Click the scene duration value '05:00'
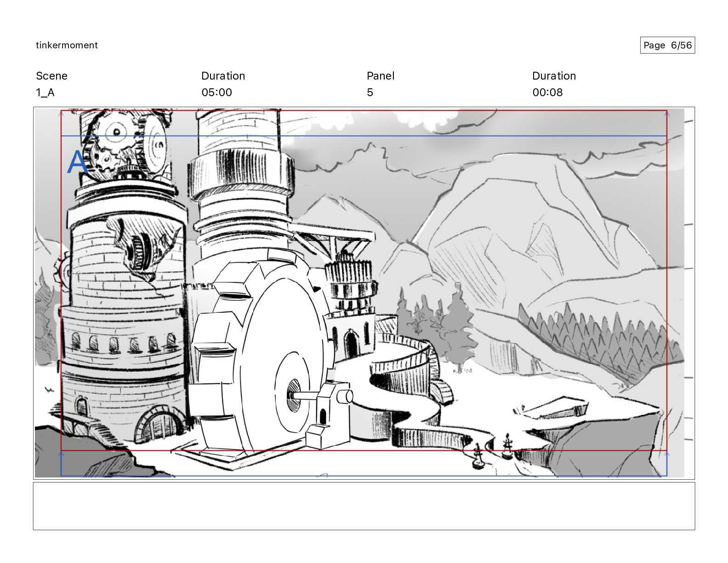This screenshot has height=563, width=728. (216, 92)
